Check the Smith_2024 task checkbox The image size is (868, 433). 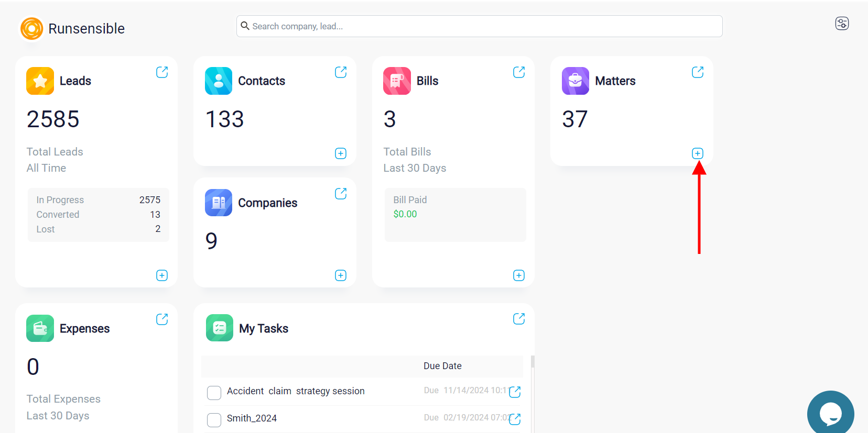point(214,420)
